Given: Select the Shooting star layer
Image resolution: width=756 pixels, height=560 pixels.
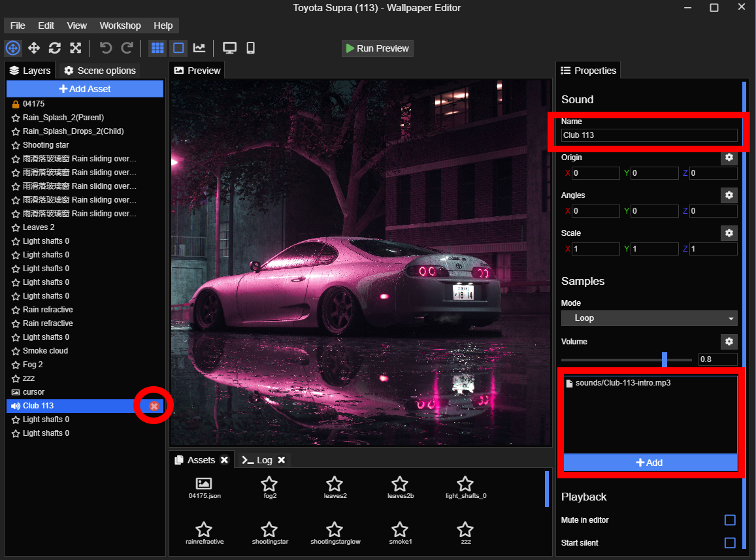Looking at the screenshot, I should point(85,144).
